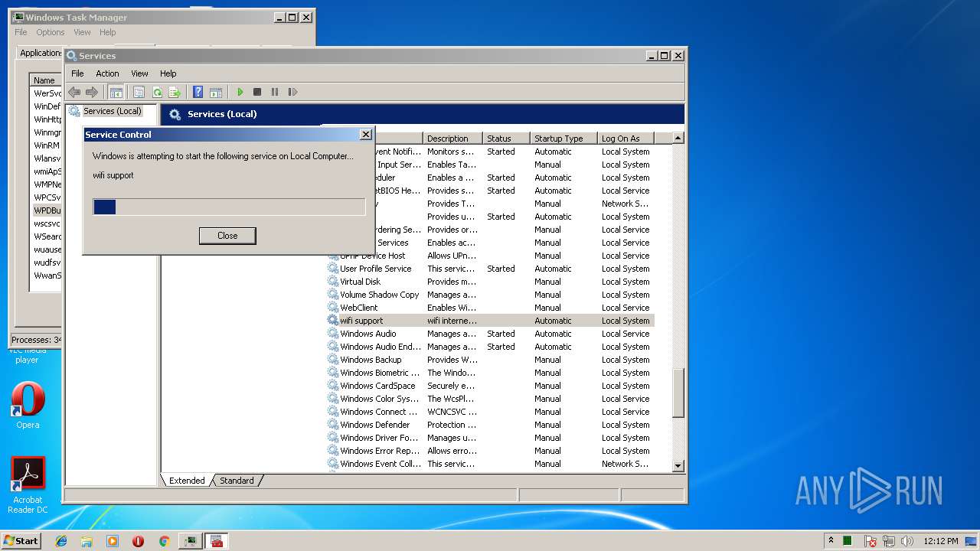The height and width of the screenshot is (551, 980).
Task: Click the green Start Service play icon
Action: click(240, 92)
